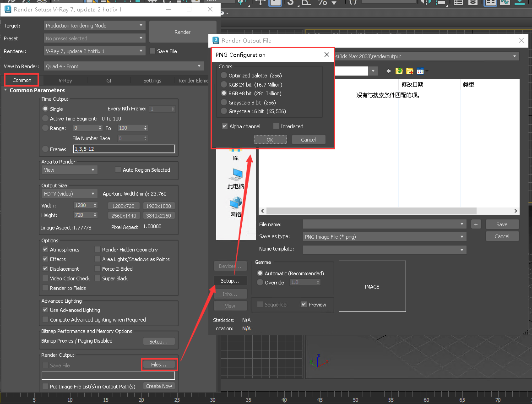
Task: Close the PNG Configuration dialog
Action: [327, 55]
